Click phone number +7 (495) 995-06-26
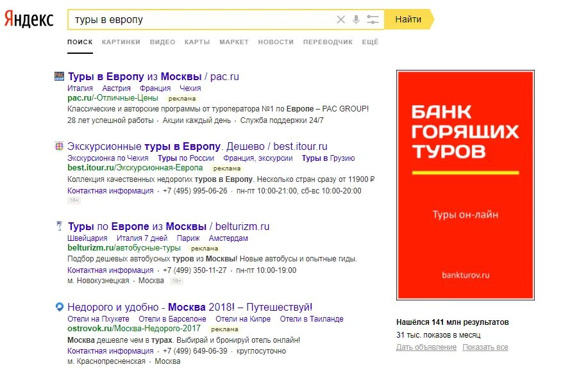 (195, 191)
